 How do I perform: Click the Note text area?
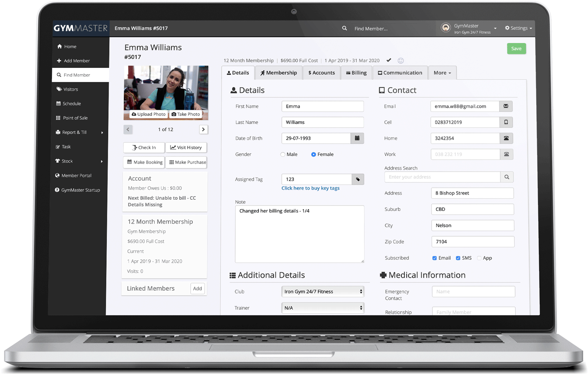coord(299,234)
